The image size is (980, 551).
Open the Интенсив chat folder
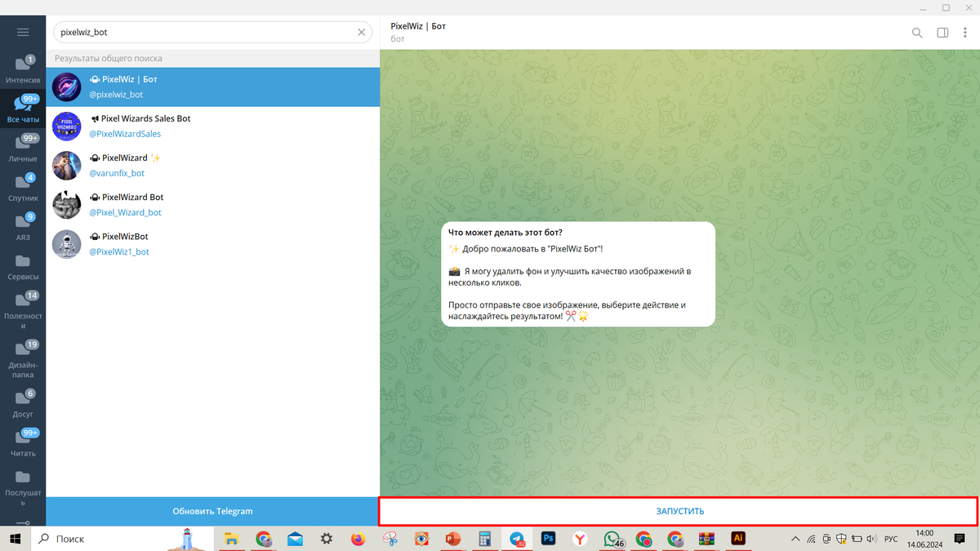point(23,70)
